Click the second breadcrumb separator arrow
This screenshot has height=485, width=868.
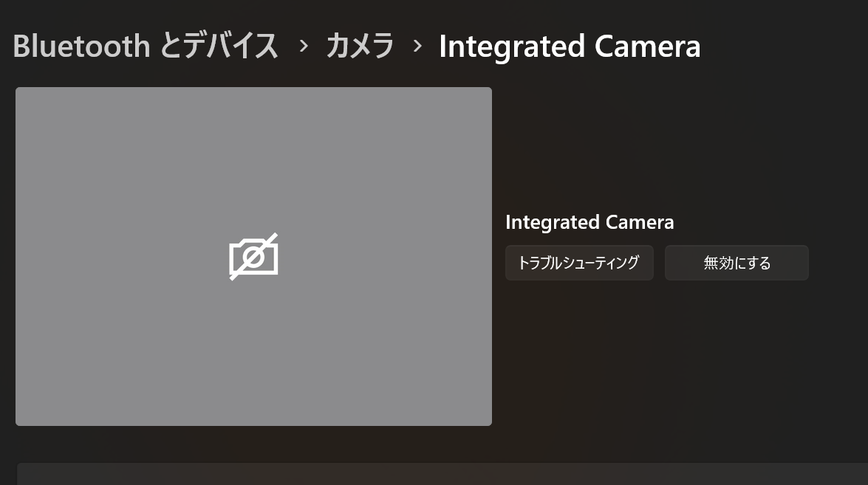pos(417,46)
